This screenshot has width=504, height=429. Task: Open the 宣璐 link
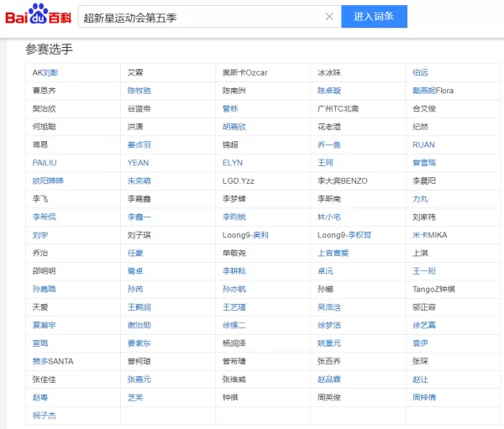[40, 343]
